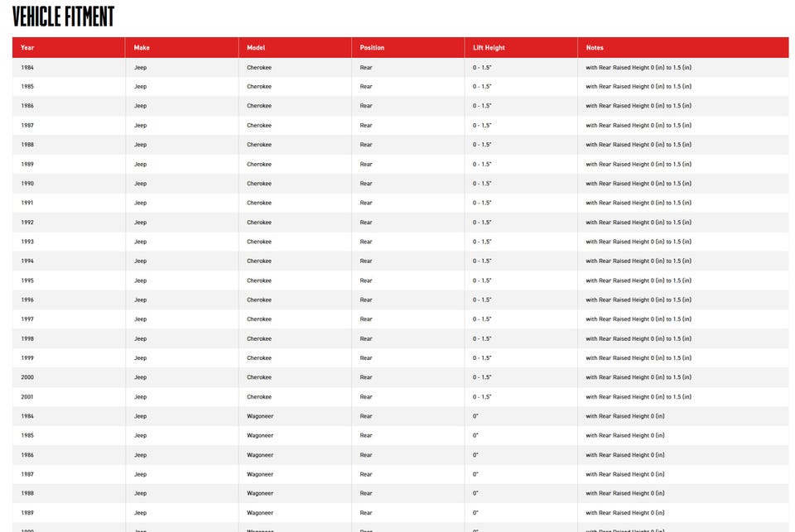This screenshot has height=532, width=795.
Task: Click 0 - 1.5" in the 1994 row
Action: pyautogui.click(x=482, y=261)
